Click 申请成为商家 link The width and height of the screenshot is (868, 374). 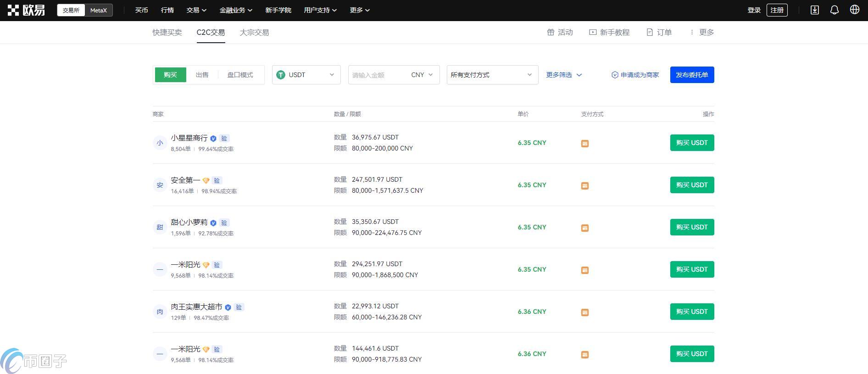tap(635, 75)
